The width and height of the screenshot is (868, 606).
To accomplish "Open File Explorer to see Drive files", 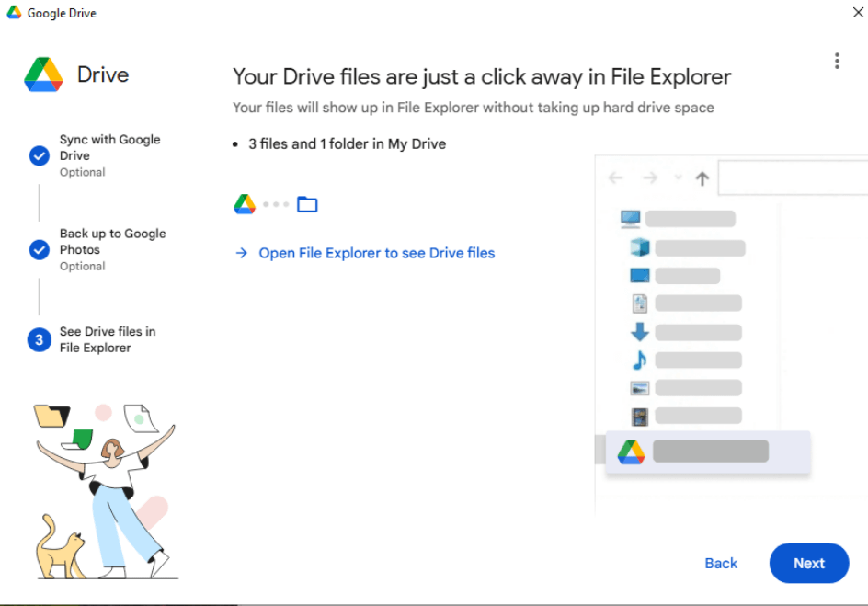I will [x=376, y=253].
